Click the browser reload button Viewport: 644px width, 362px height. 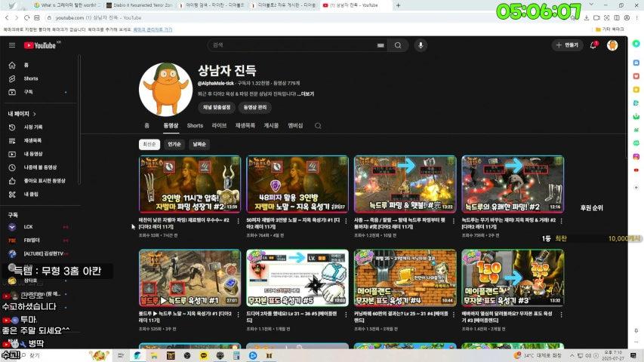pos(26,17)
